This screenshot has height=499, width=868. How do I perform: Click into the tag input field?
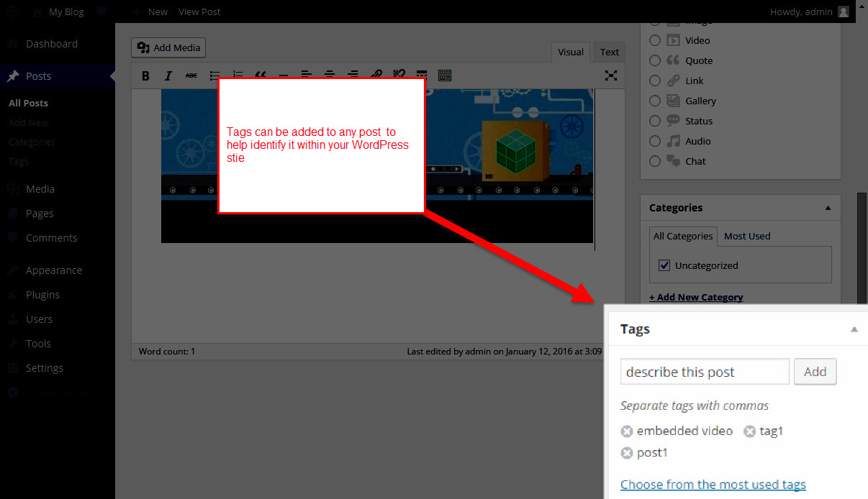point(705,372)
